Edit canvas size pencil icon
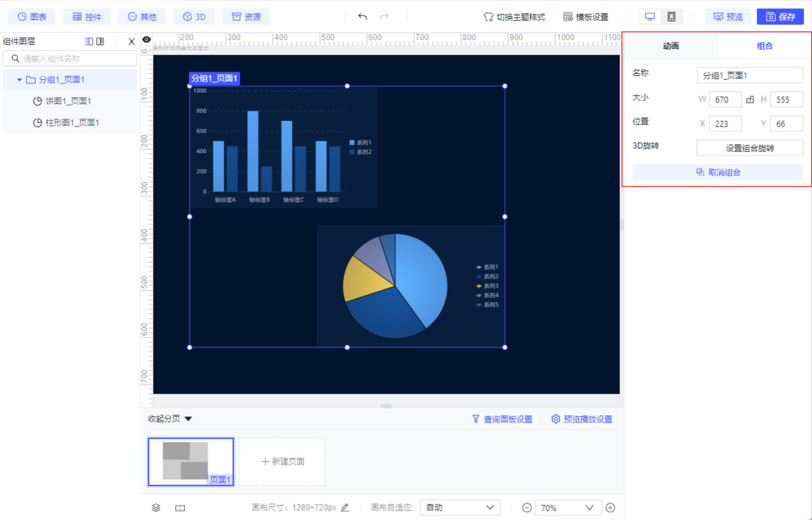 (345, 507)
